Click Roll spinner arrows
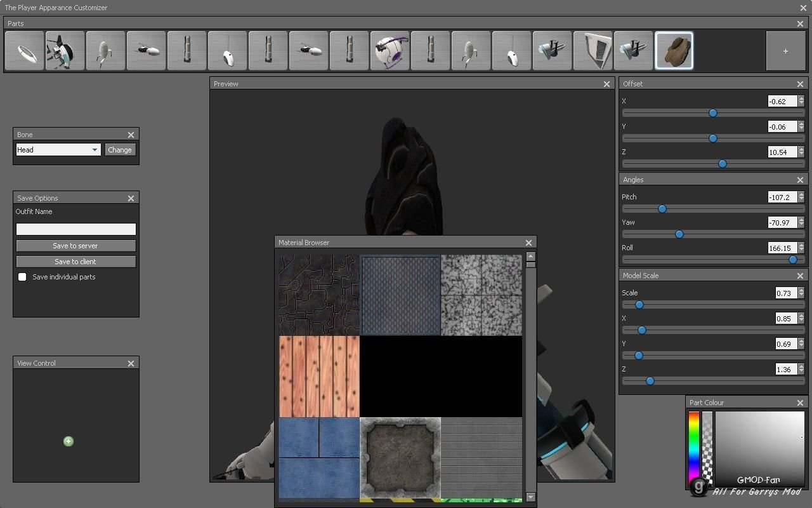Screen dimensions: 812x508 pos(801,248)
